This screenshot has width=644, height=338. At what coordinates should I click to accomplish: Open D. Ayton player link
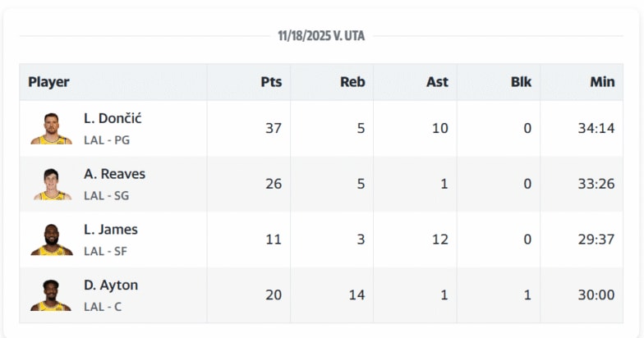click(110, 285)
